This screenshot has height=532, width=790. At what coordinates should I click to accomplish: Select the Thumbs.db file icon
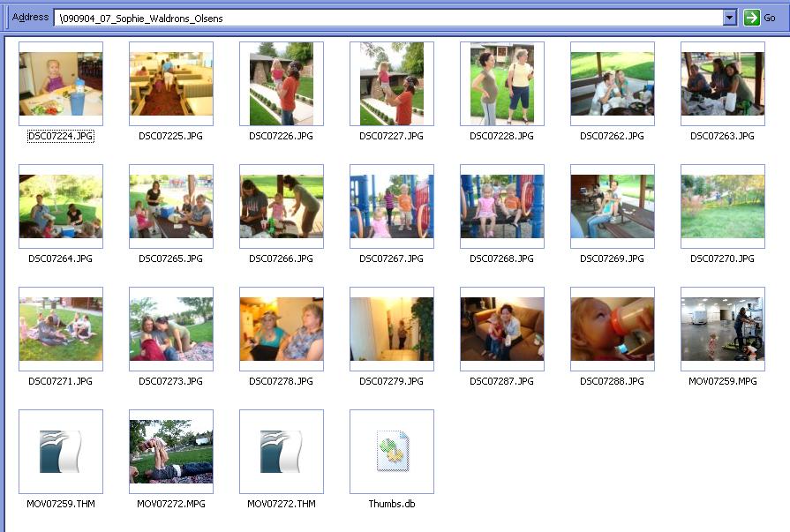coord(392,452)
